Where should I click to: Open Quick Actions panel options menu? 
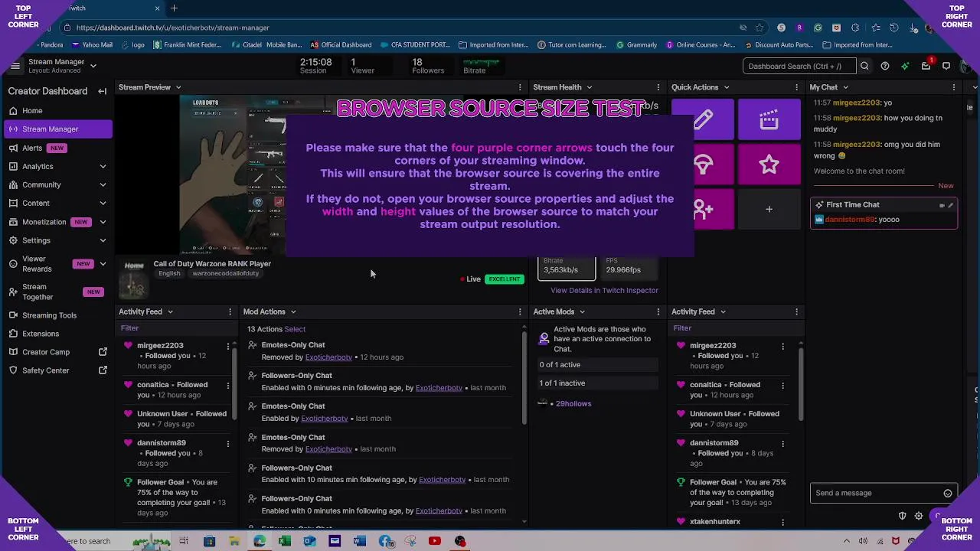pos(796,87)
